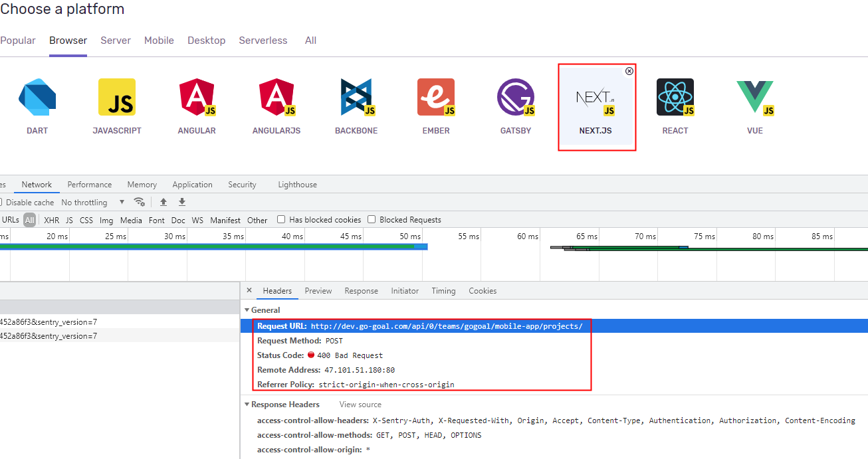Open the DevTools Application tab
This screenshot has height=459, width=868.
[193, 185]
